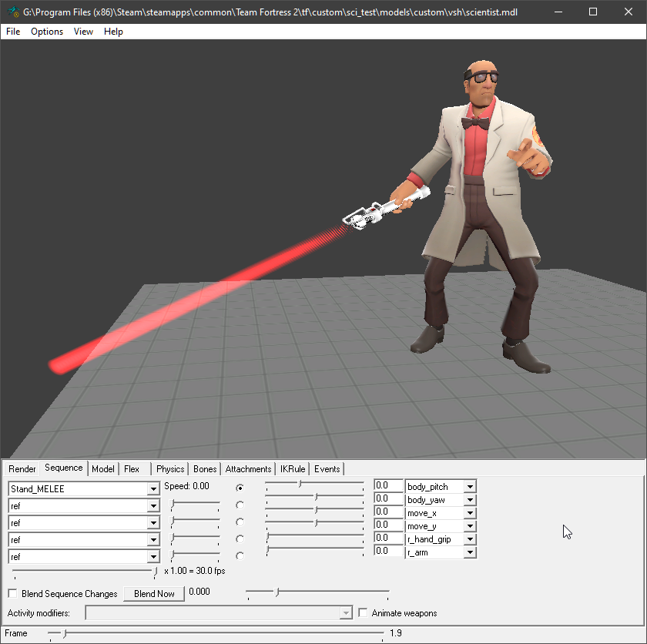This screenshot has width=647, height=644.
Task: Open the body_pitch parameter dropdown
Action: (x=470, y=487)
